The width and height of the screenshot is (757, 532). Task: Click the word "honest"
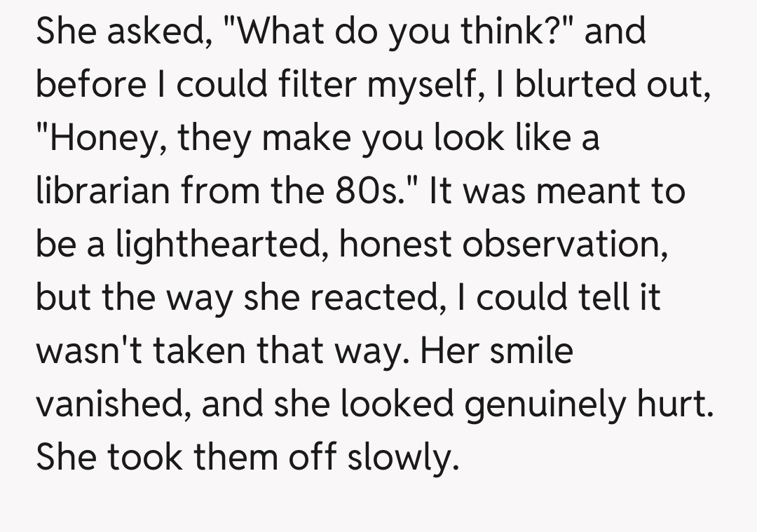397,245
